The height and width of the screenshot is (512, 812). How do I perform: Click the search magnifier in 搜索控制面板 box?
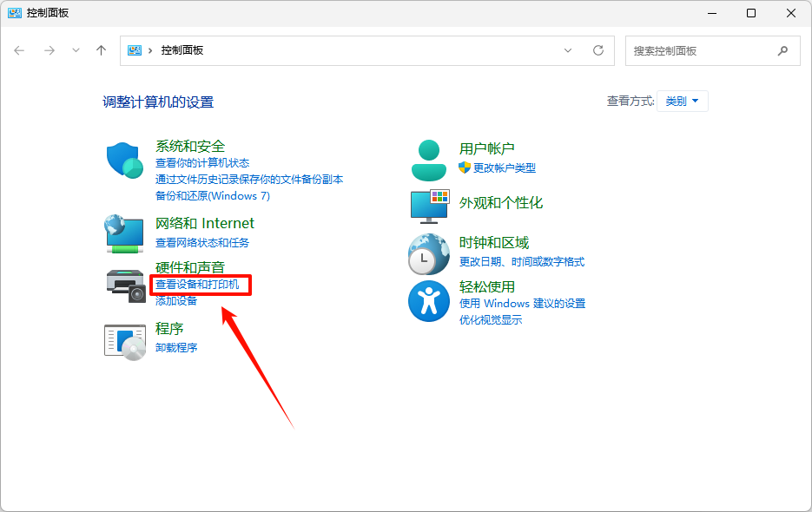click(x=782, y=50)
